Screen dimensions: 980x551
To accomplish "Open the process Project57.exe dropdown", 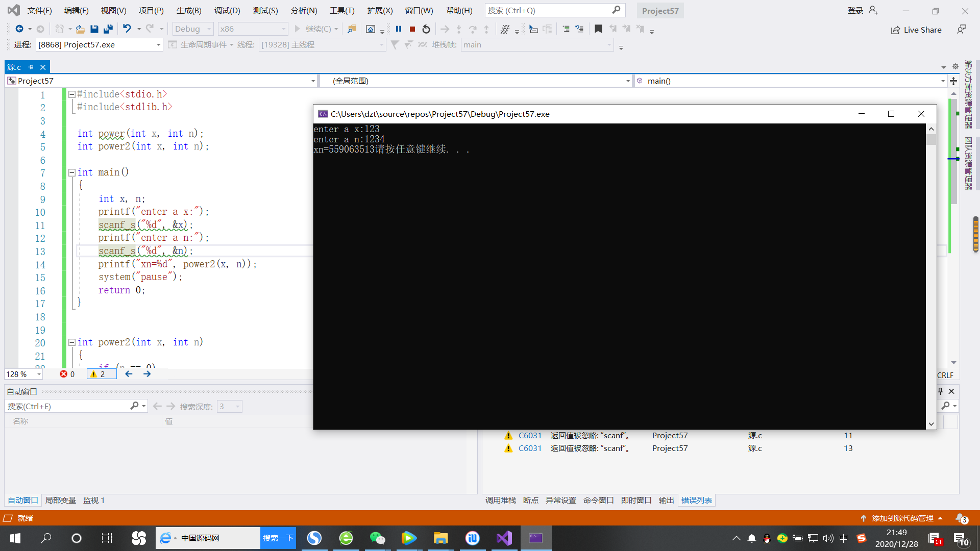I will point(158,45).
